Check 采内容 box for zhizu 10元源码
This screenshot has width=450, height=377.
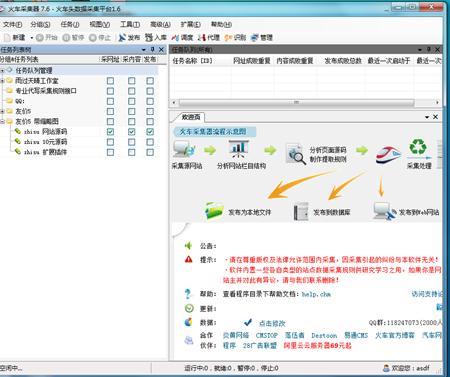(x=132, y=142)
